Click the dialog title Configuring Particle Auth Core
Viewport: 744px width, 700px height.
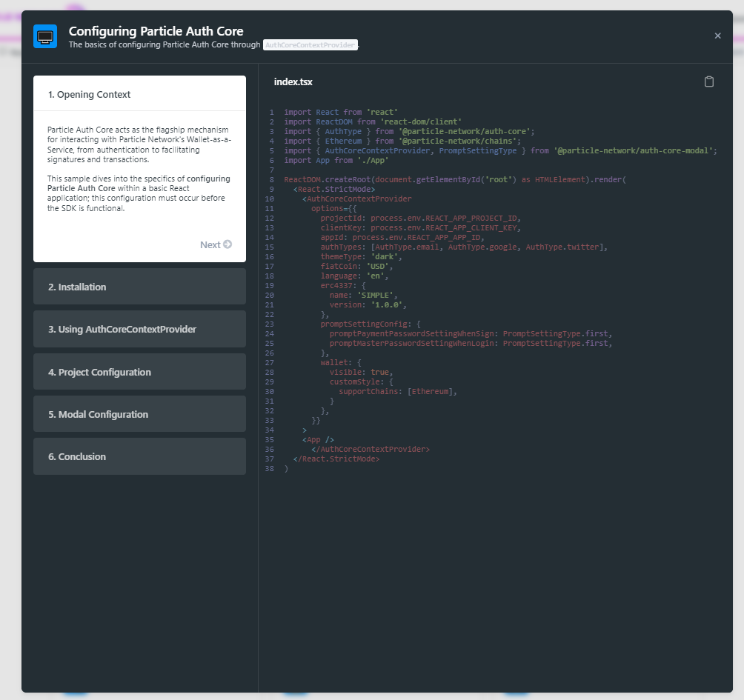156,31
